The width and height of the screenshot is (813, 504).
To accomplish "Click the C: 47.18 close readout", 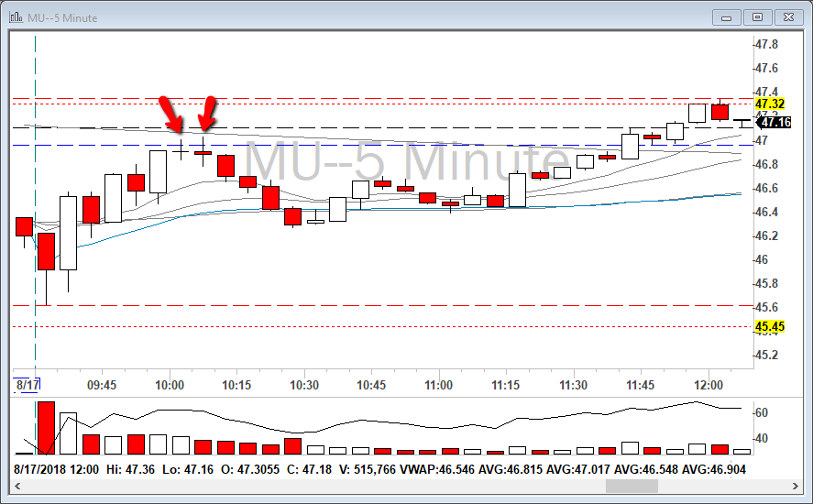I will tap(310, 470).
